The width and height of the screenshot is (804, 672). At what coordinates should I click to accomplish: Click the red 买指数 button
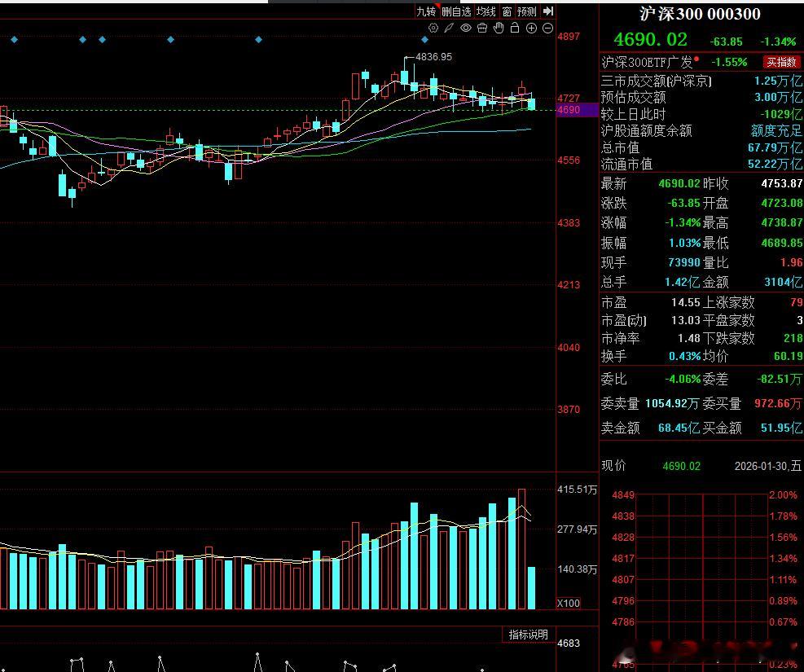click(x=781, y=62)
